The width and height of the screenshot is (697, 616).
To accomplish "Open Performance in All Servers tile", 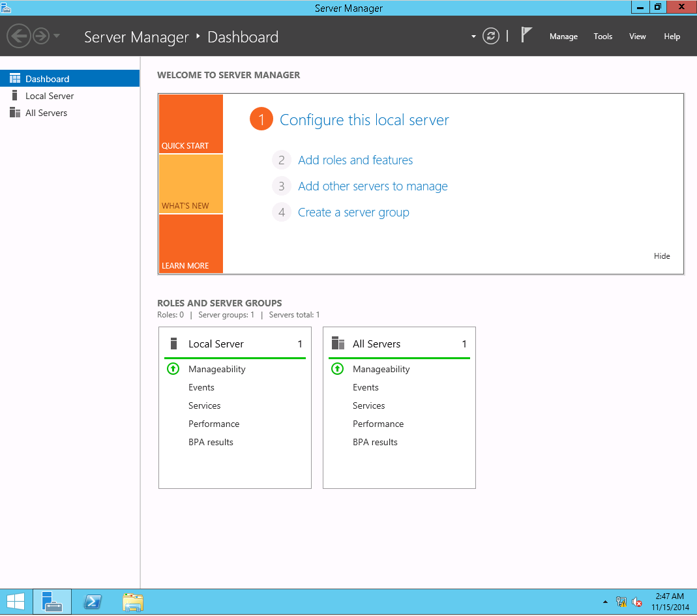I will 378,424.
